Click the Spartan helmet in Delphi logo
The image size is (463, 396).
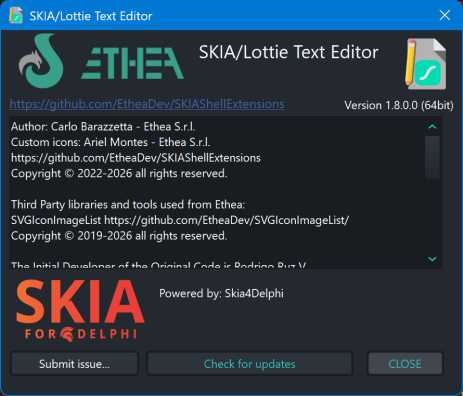tap(67, 334)
